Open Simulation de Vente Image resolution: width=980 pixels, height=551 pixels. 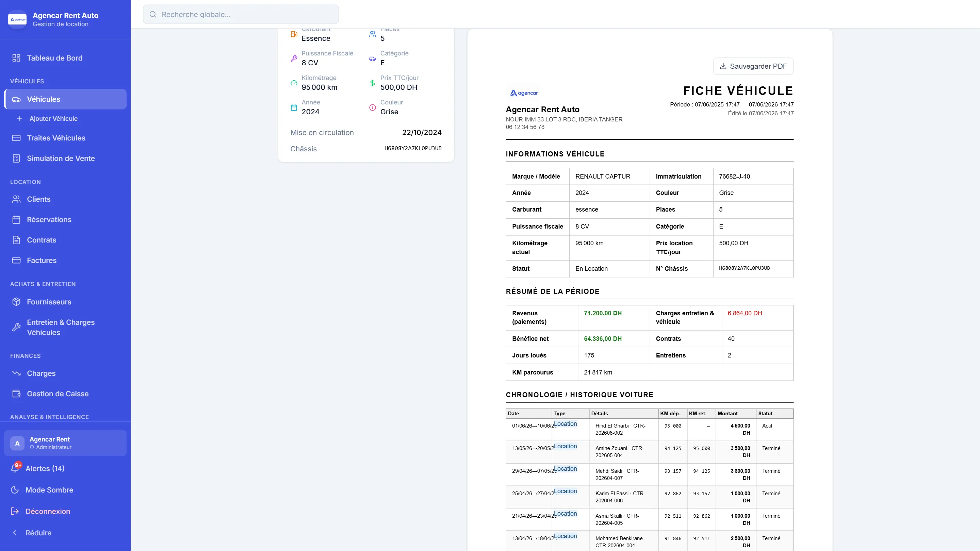[x=65, y=158]
